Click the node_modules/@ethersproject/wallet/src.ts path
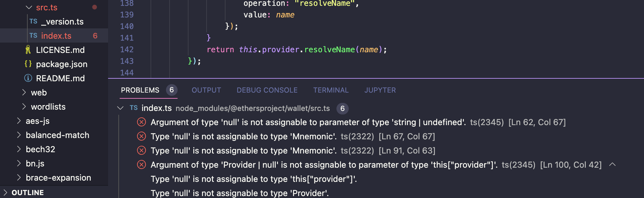 click(253, 108)
